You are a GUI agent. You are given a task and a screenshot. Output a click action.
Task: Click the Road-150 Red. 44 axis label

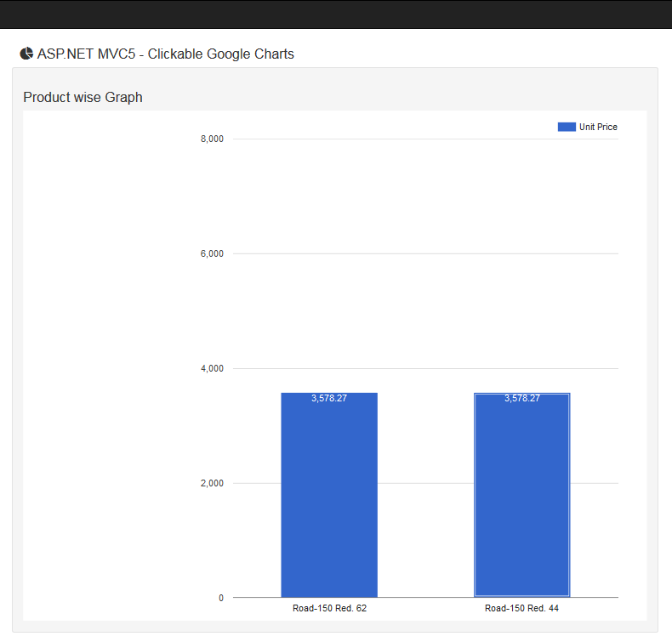(521, 609)
